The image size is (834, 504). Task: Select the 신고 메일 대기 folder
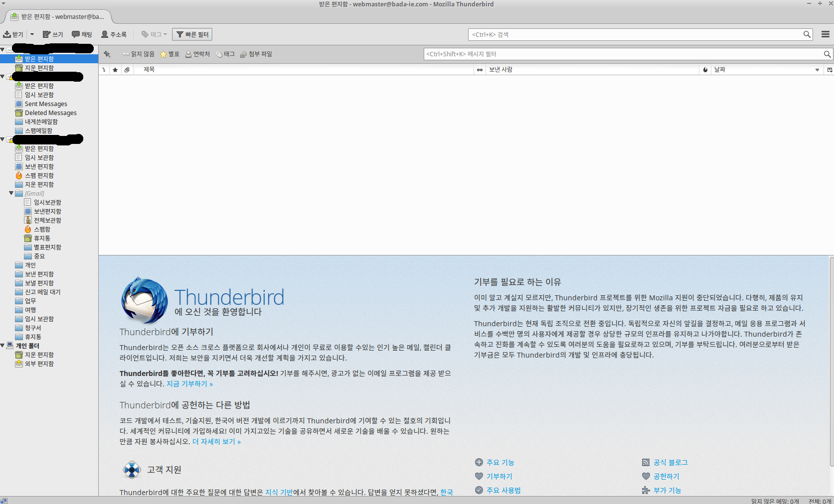43,292
